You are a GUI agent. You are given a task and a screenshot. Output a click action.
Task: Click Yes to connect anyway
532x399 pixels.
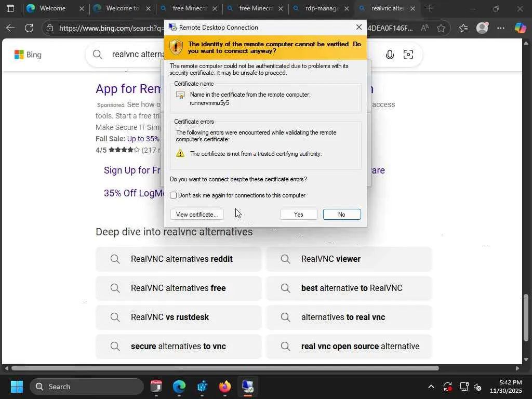(299, 215)
